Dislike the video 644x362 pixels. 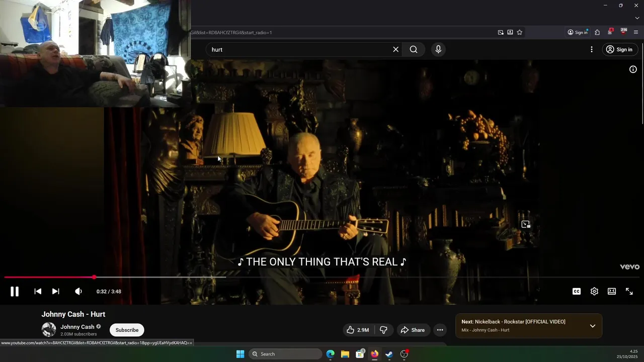coord(383,330)
